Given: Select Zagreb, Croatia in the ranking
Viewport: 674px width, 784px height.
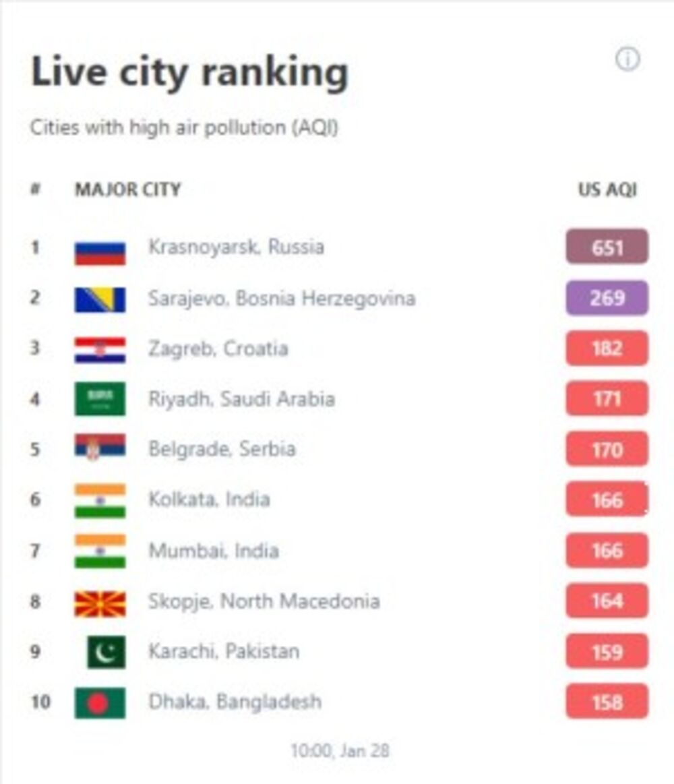Looking at the screenshot, I should 218,349.
